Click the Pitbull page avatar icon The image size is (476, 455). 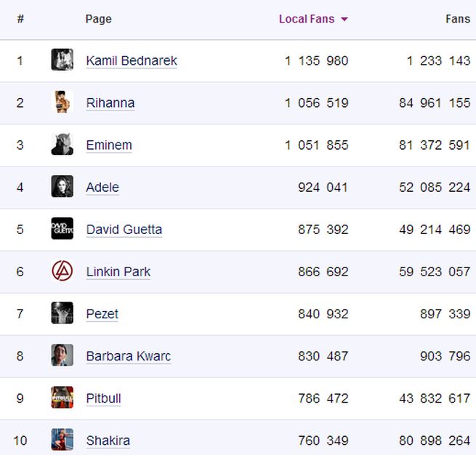[x=62, y=397]
